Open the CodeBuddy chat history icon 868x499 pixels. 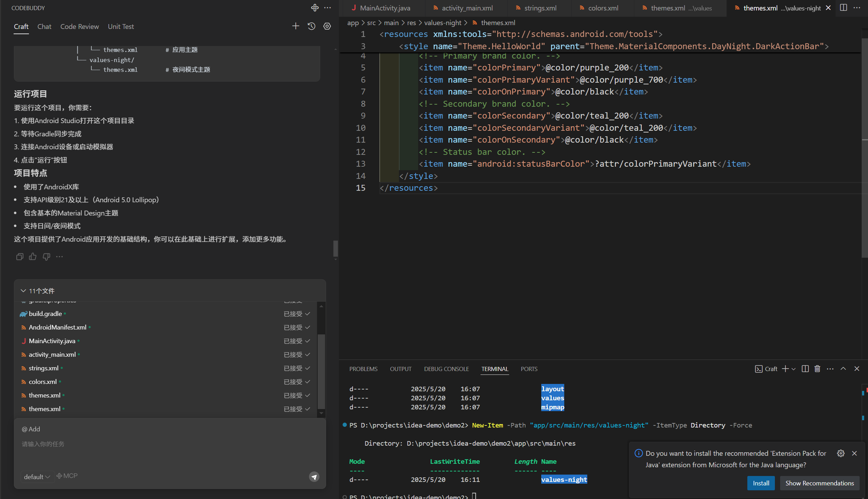click(311, 26)
